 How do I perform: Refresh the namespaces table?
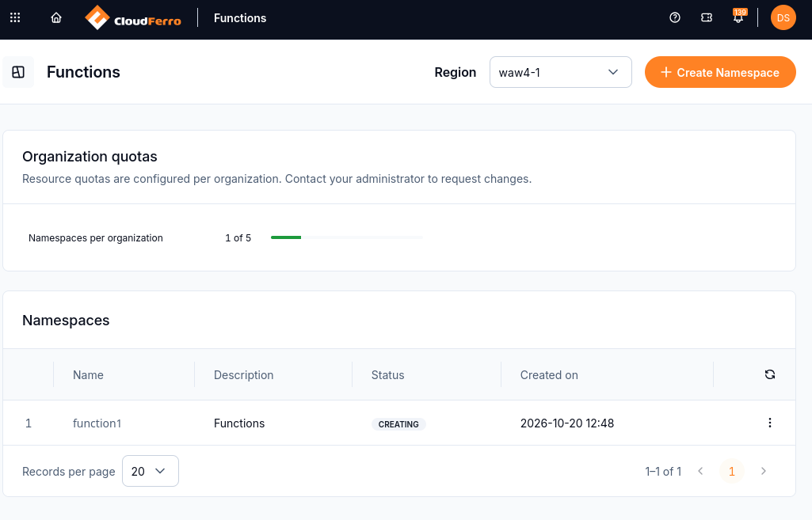click(769, 374)
